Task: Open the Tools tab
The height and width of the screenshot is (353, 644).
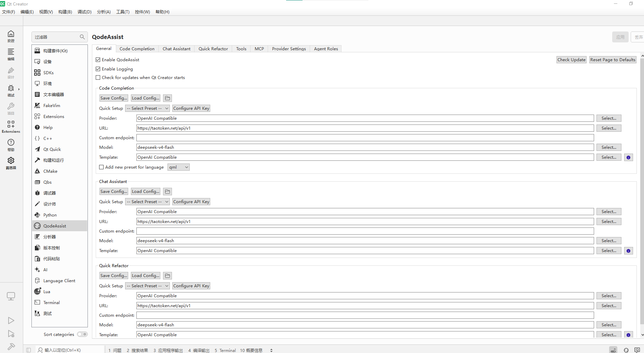Action: pyautogui.click(x=241, y=49)
